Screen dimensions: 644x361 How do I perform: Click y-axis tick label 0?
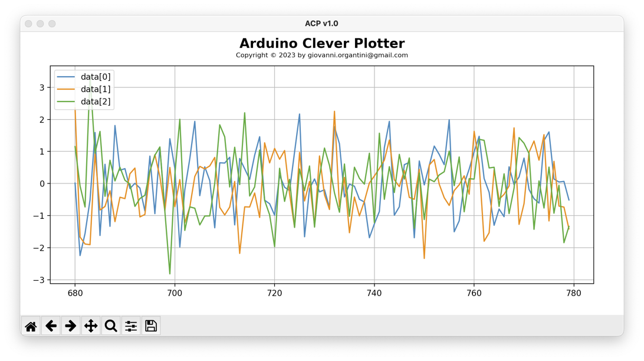click(x=42, y=183)
